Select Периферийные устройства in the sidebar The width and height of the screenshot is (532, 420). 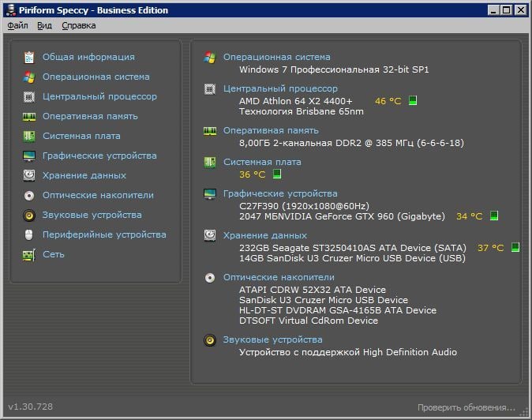[x=104, y=234]
